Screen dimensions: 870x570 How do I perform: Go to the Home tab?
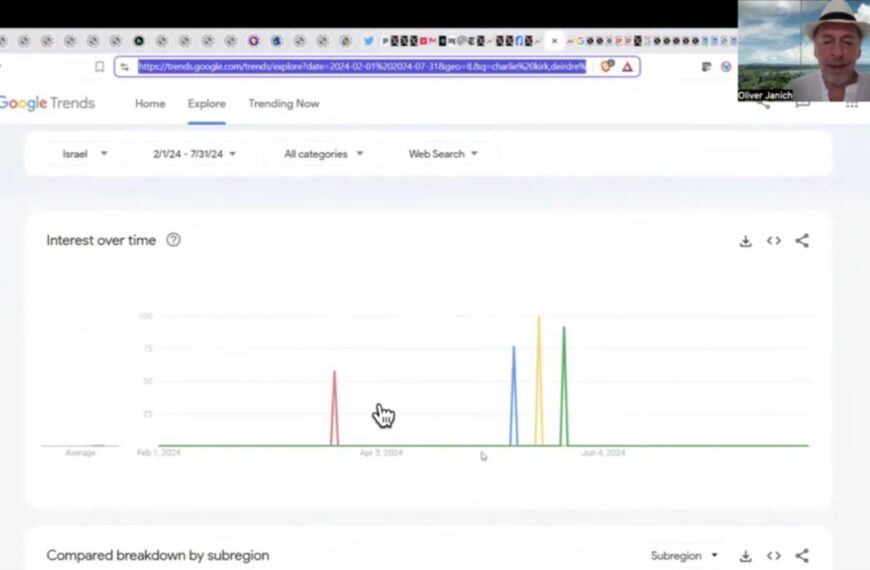150,104
